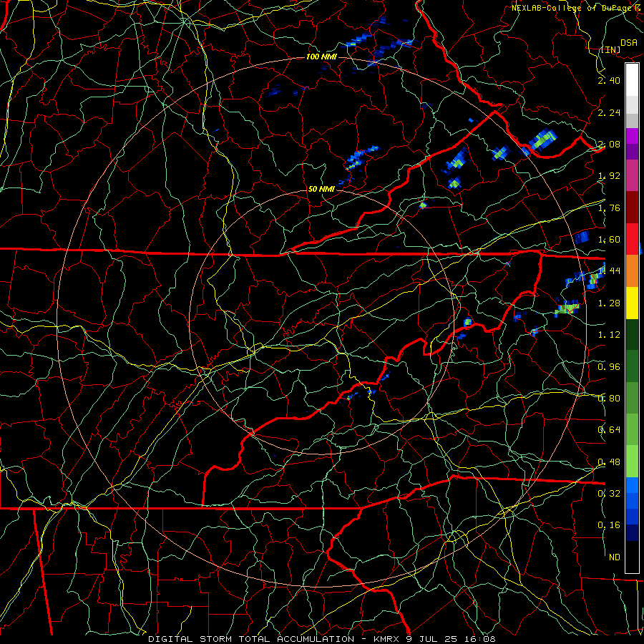Select the 'NEXLAB-College of DuPage' credit text

[572, 8]
